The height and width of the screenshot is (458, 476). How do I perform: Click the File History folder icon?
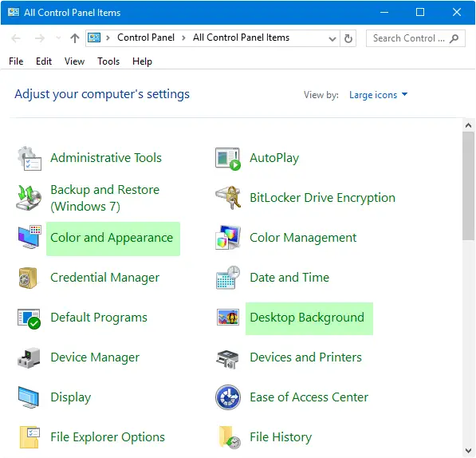tap(230, 437)
